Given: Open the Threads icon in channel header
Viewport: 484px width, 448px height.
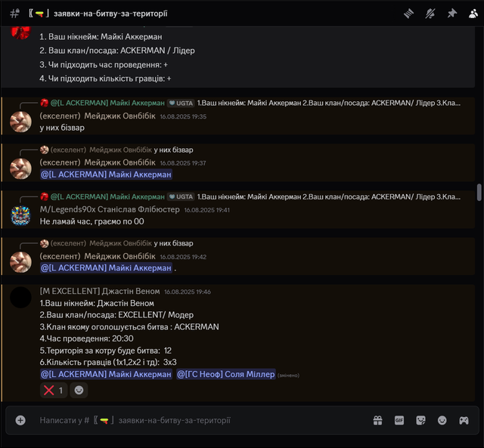Looking at the screenshot, I should click(x=408, y=14).
